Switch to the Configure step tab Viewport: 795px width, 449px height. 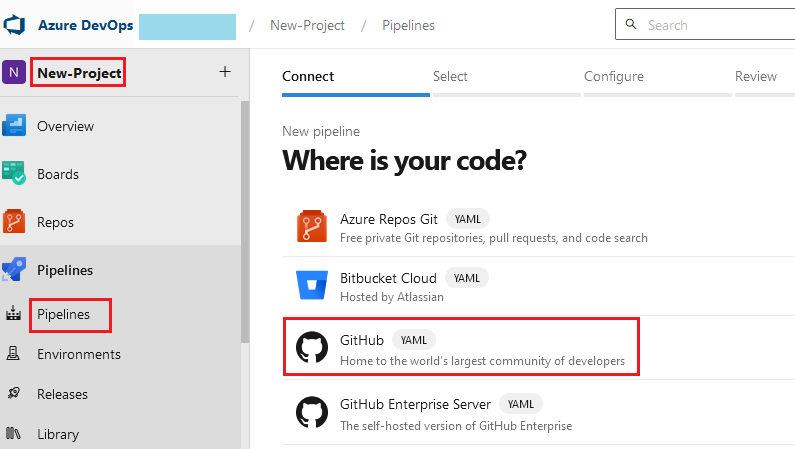coord(613,77)
